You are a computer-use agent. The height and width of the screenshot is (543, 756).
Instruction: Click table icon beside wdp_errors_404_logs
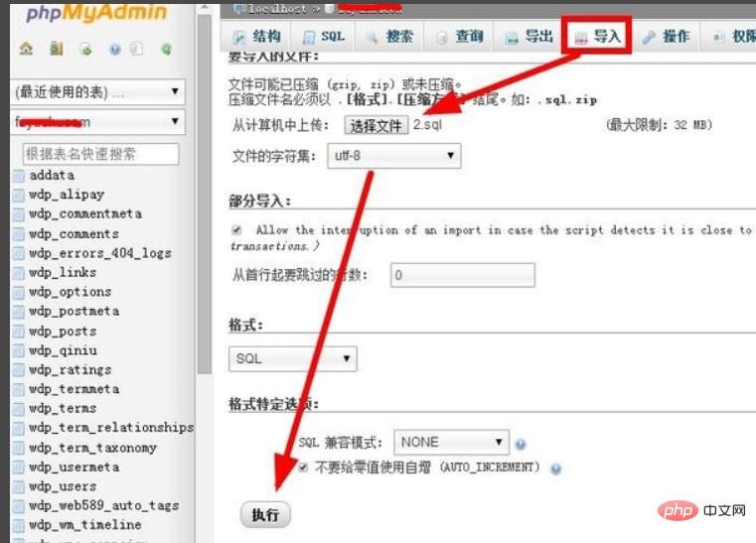(19, 253)
